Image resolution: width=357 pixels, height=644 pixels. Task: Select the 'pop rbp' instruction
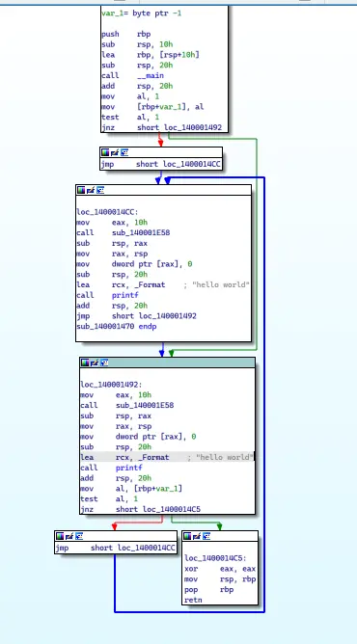pos(209,589)
